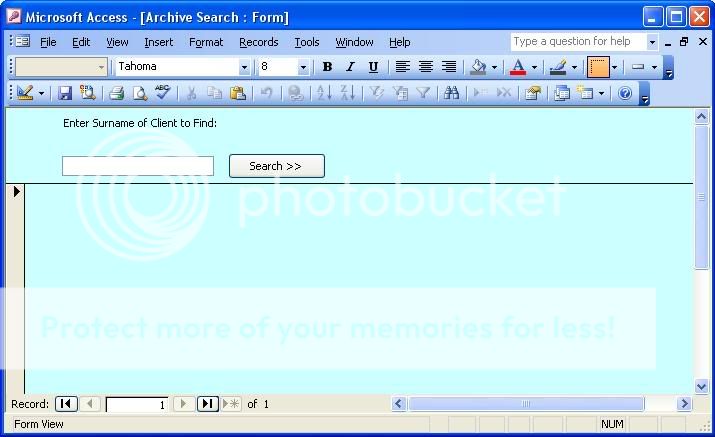The image size is (715, 437).
Task: Apply red Font color button
Action: [518, 67]
